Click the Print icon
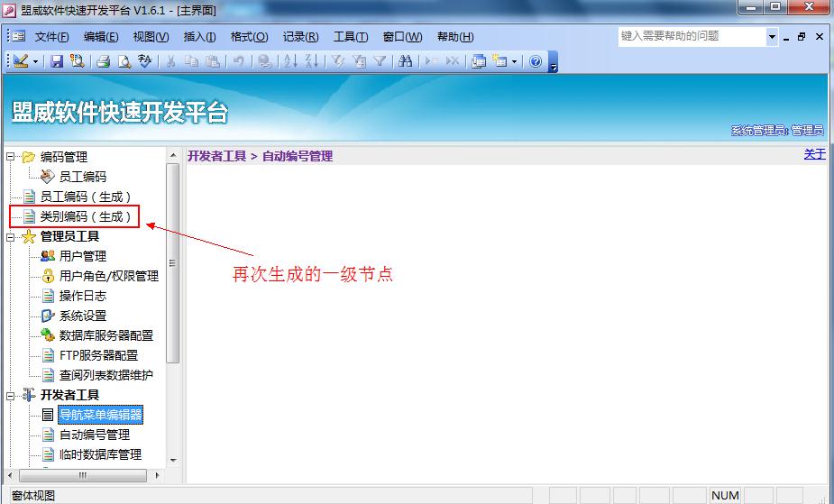The height and width of the screenshot is (504, 834). coord(103,61)
